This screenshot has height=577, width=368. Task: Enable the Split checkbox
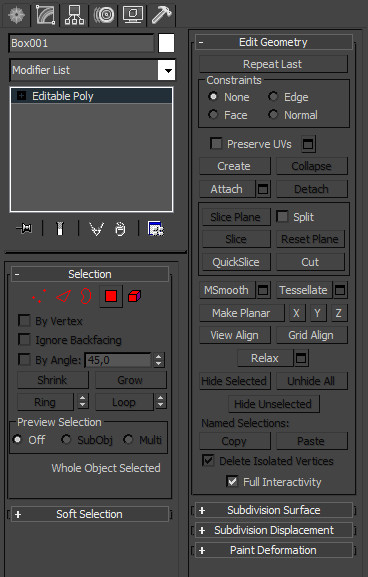(282, 216)
